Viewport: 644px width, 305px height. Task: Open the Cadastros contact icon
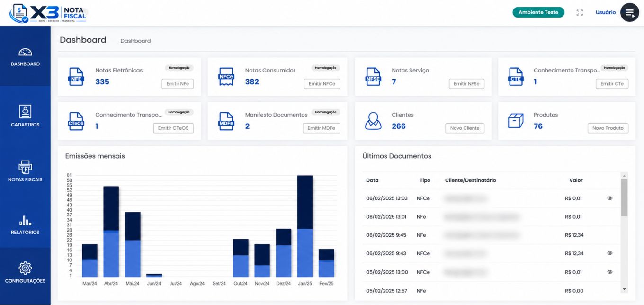point(25,111)
